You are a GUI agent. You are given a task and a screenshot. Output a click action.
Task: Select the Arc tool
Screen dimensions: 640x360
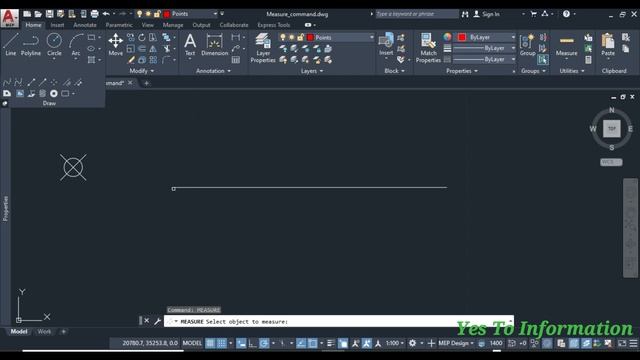coord(76,45)
